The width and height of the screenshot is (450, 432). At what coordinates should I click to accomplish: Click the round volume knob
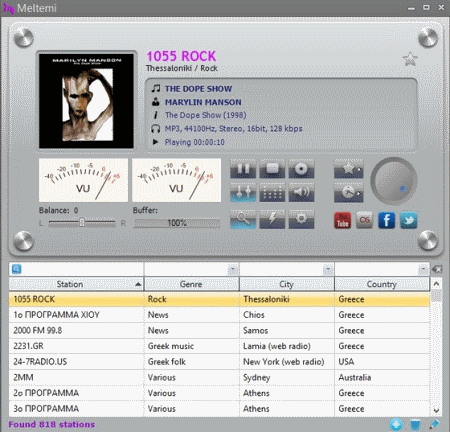pos(394,181)
